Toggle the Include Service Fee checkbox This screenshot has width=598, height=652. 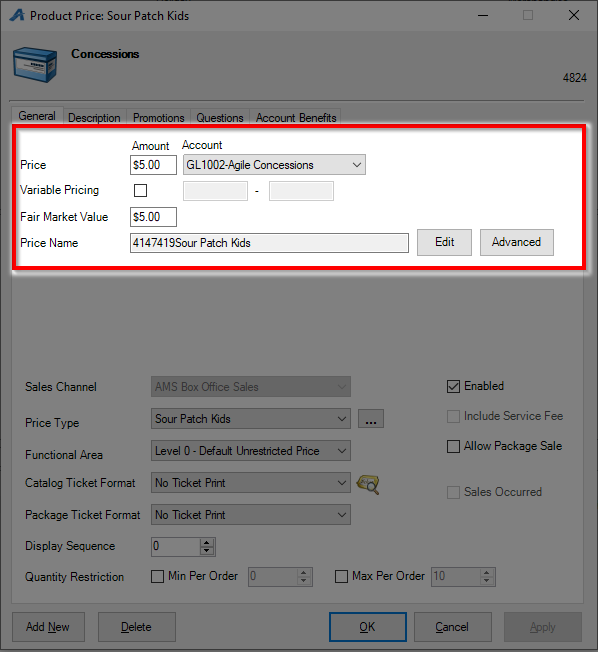click(453, 416)
